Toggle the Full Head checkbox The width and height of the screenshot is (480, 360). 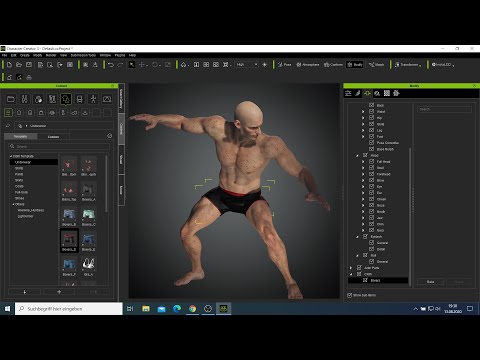point(371,161)
